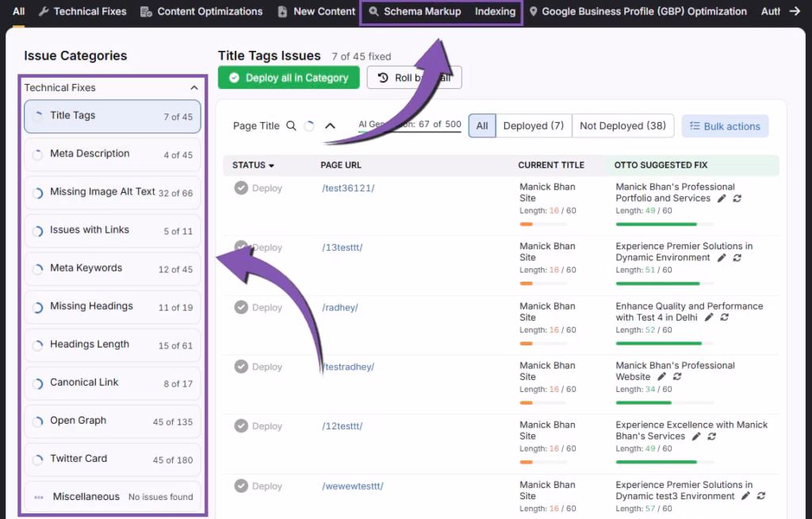
Task: Open the Bulk actions button
Action: coord(725,126)
